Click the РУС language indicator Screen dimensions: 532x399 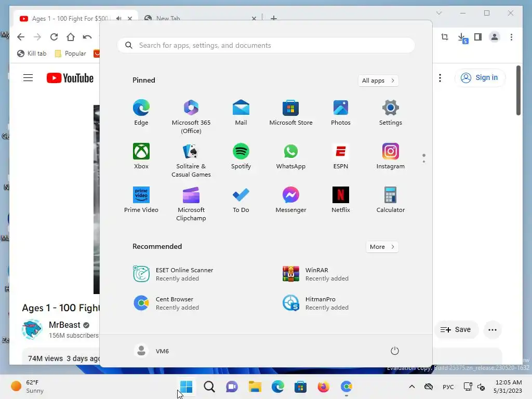click(448, 387)
